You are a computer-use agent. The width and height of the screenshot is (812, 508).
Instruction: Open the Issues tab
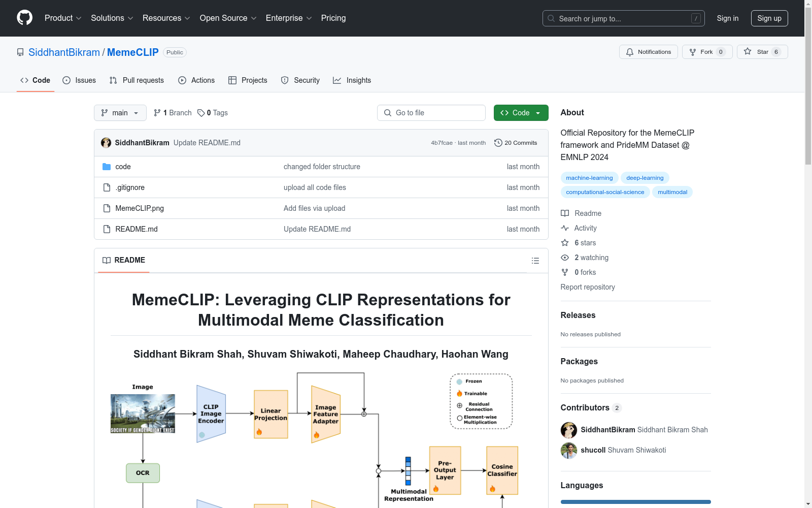79,80
